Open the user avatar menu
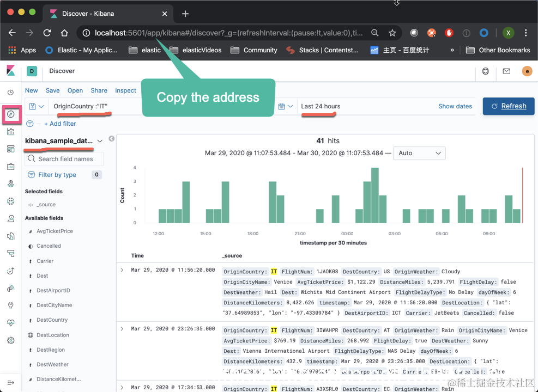Screen dimensions: 538x392 527,71
